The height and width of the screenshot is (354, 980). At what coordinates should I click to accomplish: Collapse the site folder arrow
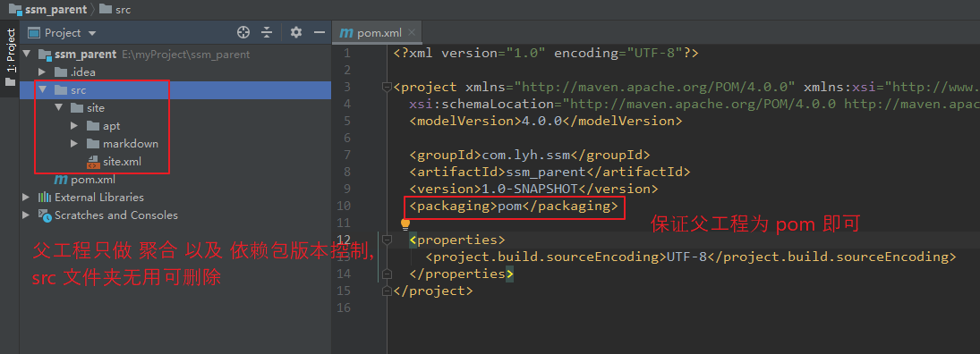pyautogui.click(x=59, y=108)
